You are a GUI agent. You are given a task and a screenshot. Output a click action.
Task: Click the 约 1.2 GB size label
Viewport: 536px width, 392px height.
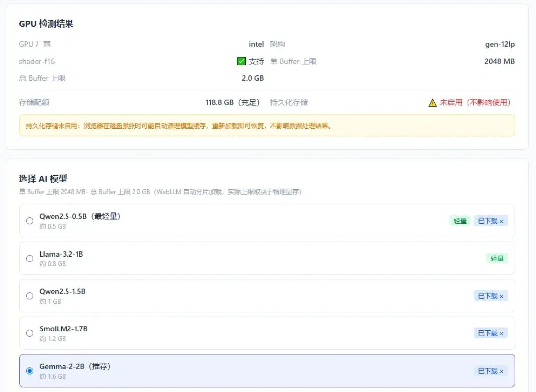(53, 339)
